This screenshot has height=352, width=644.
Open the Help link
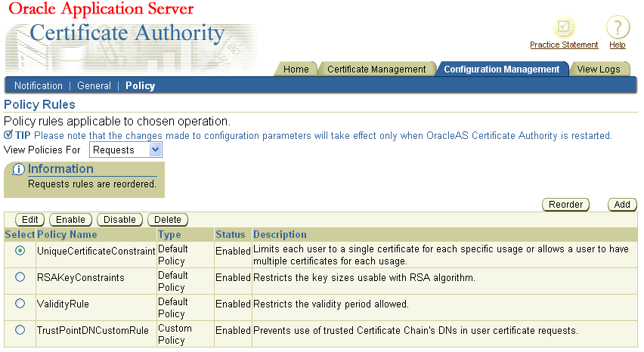pyautogui.click(x=618, y=45)
